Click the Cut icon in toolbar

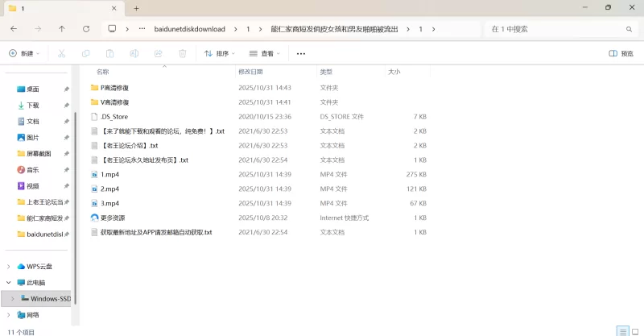(61, 54)
